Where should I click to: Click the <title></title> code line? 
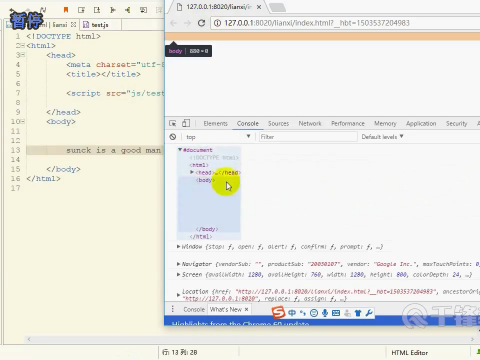[x=103, y=74]
